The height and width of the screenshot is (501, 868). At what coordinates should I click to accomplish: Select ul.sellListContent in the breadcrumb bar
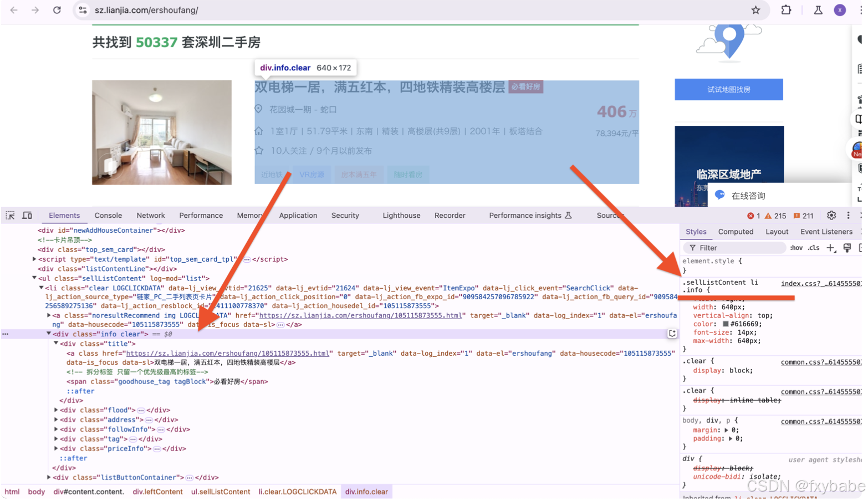(221, 492)
